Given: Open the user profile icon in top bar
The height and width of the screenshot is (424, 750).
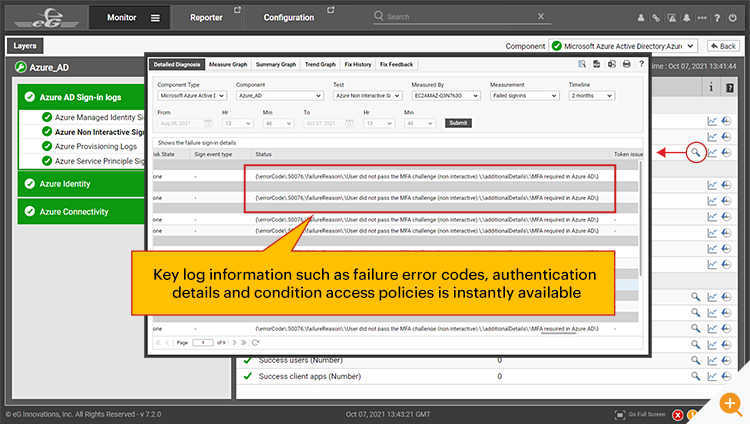Looking at the screenshot, I should click(x=641, y=18).
